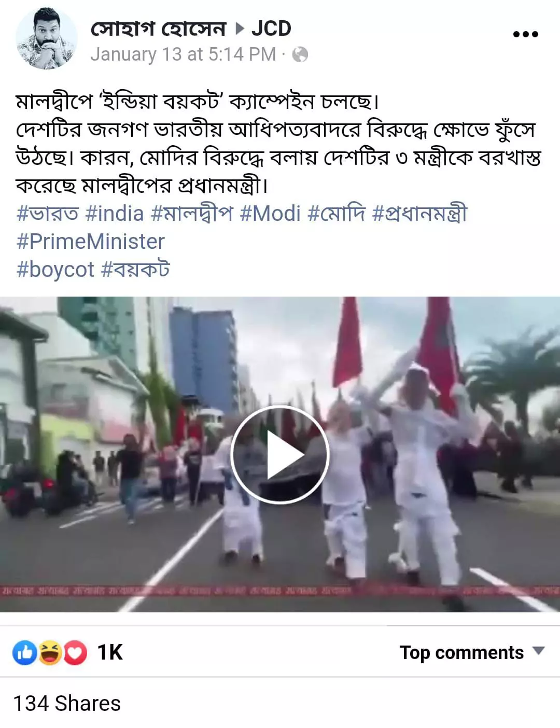View the 1K reactions count

tap(110, 652)
